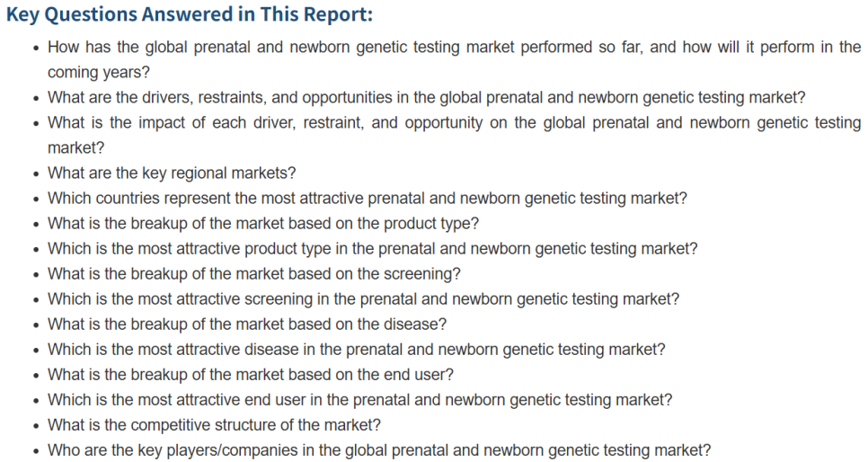Click the question about global market performance
Screen dimensions: 868x462
454,59
